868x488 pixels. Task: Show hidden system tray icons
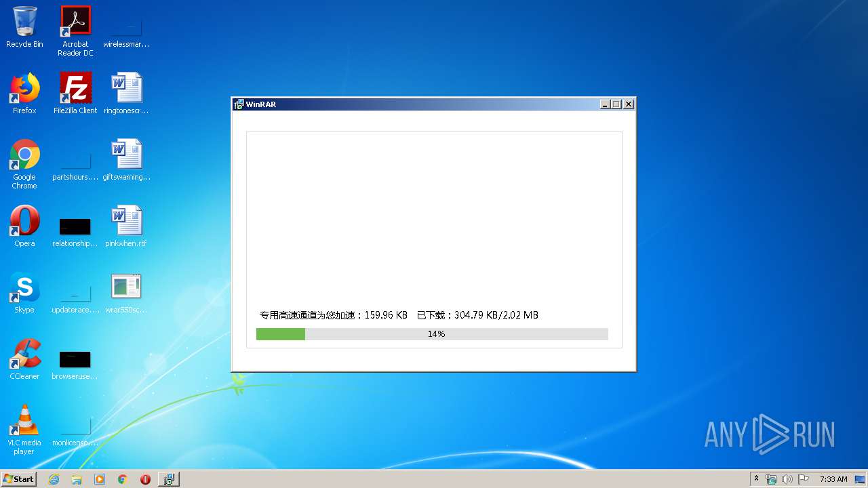[x=757, y=479]
